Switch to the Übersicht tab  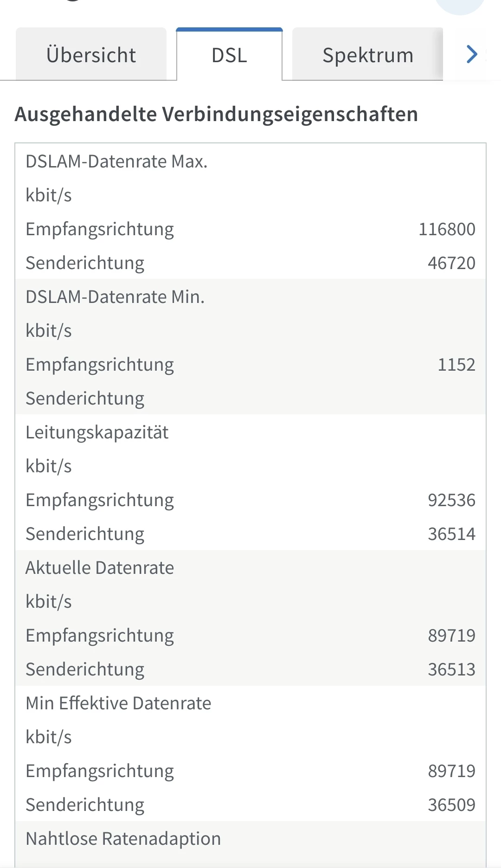click(91, 55)
